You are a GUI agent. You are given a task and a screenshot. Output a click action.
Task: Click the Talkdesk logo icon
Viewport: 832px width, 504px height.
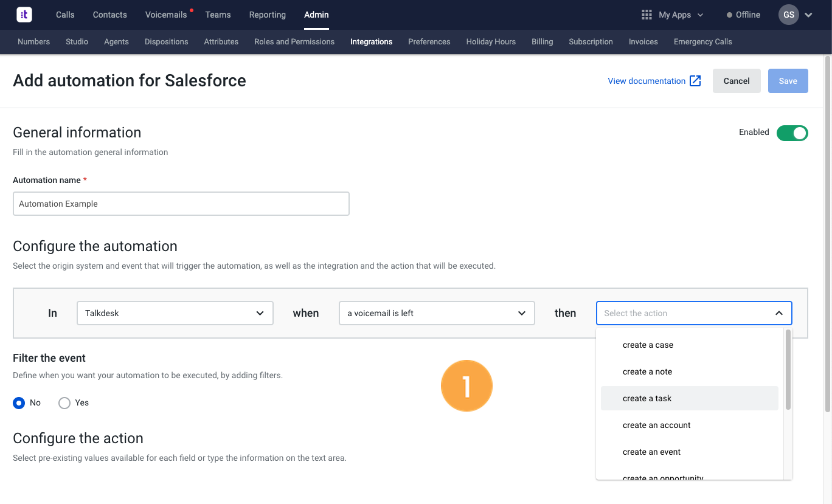pyautogui.click(x=24, y=15)
